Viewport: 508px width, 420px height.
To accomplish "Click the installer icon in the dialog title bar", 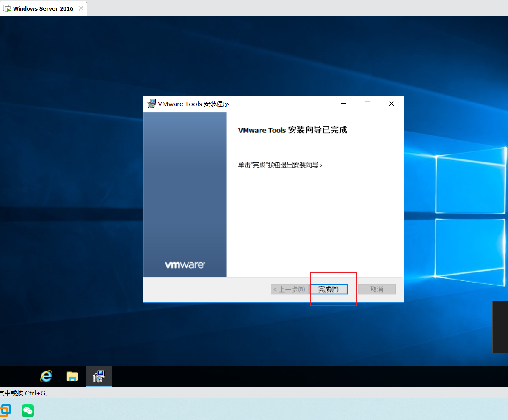I will [151, 104].
